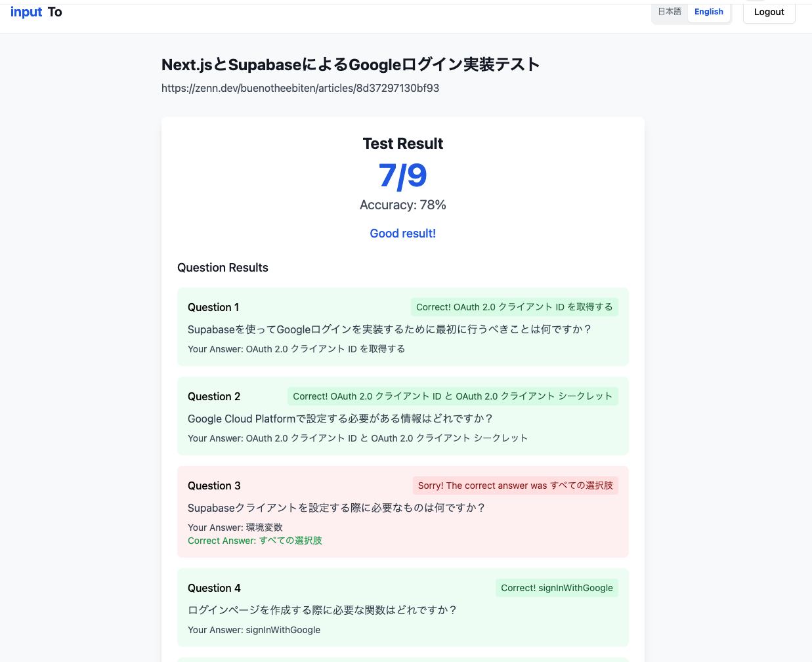Click the Next.jsとSupabase test title heading
The image size is (812, 662).
[351, 64]
